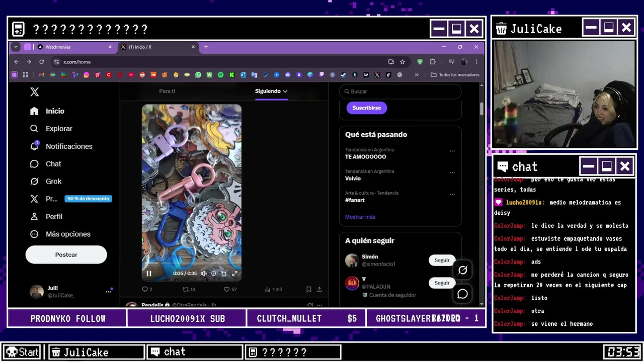Open Notificaciones in sidebar
Viewport: 644px width, 362px height.
pos(61,146)
